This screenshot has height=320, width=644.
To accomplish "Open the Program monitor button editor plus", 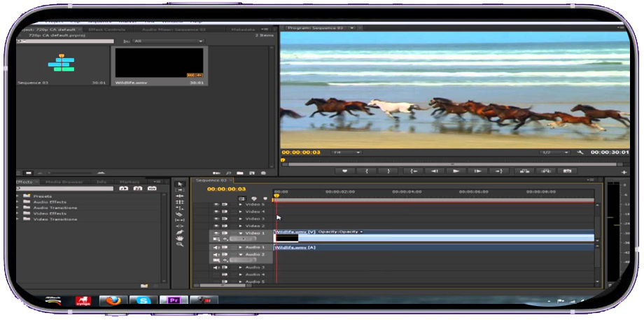I will pyautogui.click(x=624, y=172).
